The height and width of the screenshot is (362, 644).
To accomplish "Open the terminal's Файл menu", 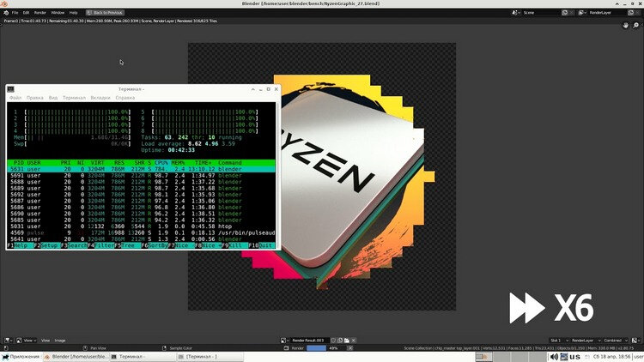I will pos(15,98).
